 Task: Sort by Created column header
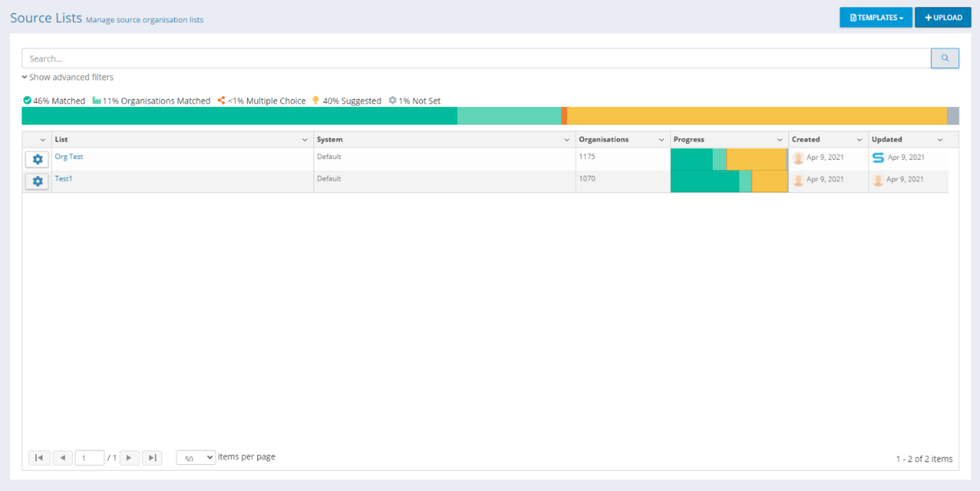(x=806, y=139)
